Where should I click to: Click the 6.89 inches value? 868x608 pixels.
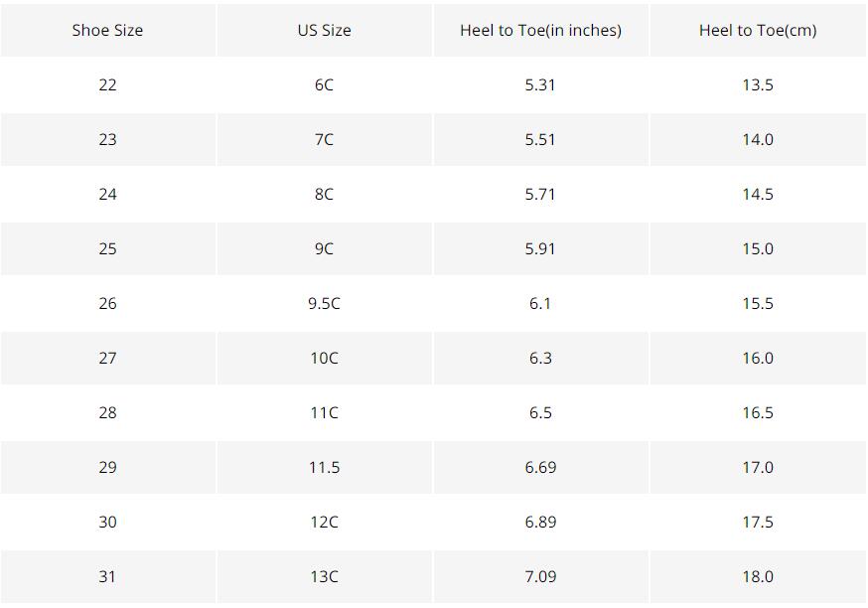540,522
